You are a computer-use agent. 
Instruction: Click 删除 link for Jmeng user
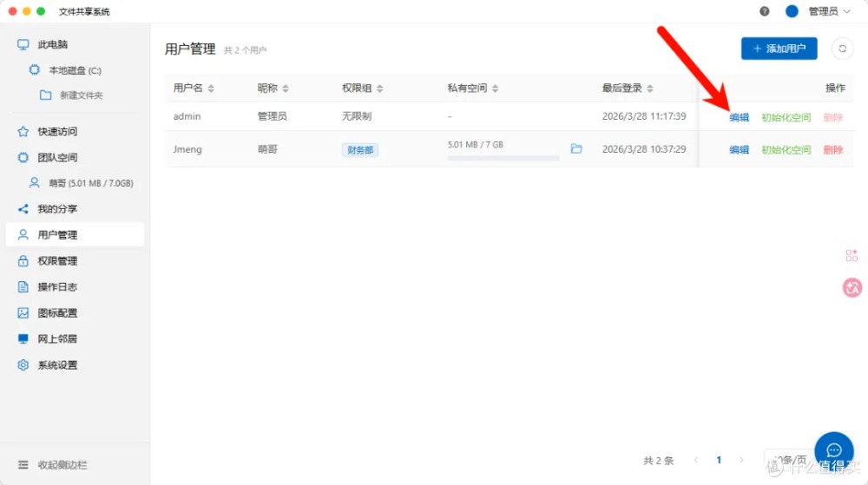(x=832, y=149)
